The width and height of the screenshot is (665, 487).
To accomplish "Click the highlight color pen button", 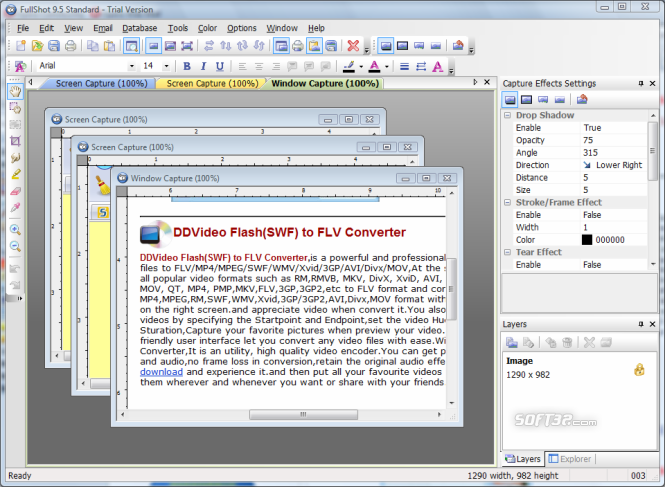I will click(349, 66).
